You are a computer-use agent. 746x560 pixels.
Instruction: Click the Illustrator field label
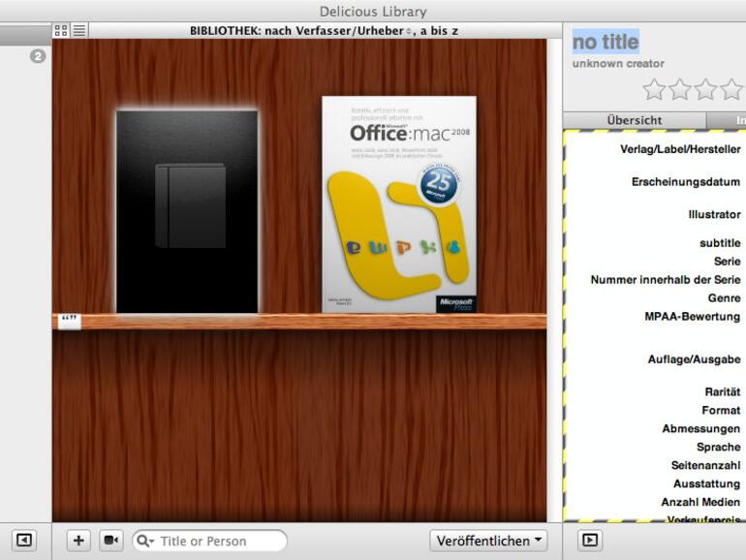point(714,214)
